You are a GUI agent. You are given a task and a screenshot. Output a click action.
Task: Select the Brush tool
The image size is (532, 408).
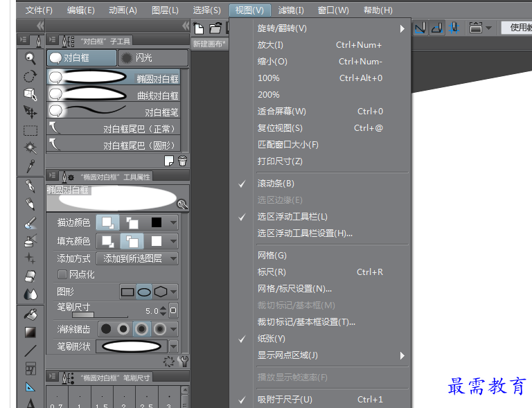30,223
